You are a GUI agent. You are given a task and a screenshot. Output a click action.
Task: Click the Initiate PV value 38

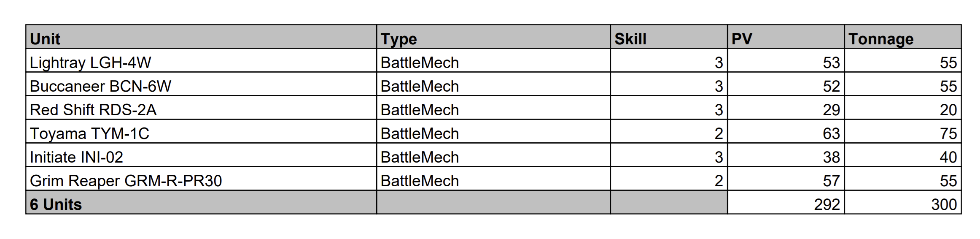point(831,157)
